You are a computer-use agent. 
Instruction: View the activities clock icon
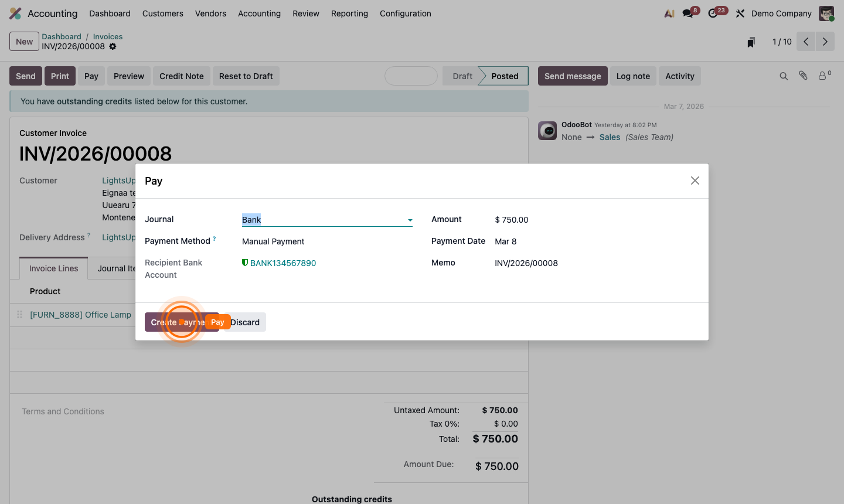[713, 13]
